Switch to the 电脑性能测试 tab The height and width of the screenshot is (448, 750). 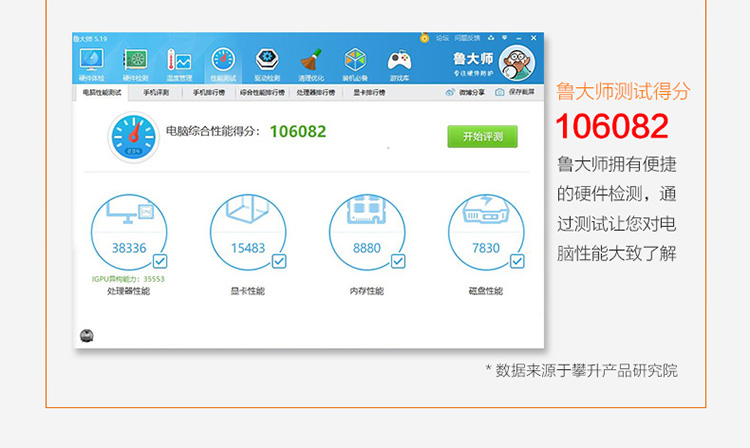pyautogui.click(x=102, y=93)
